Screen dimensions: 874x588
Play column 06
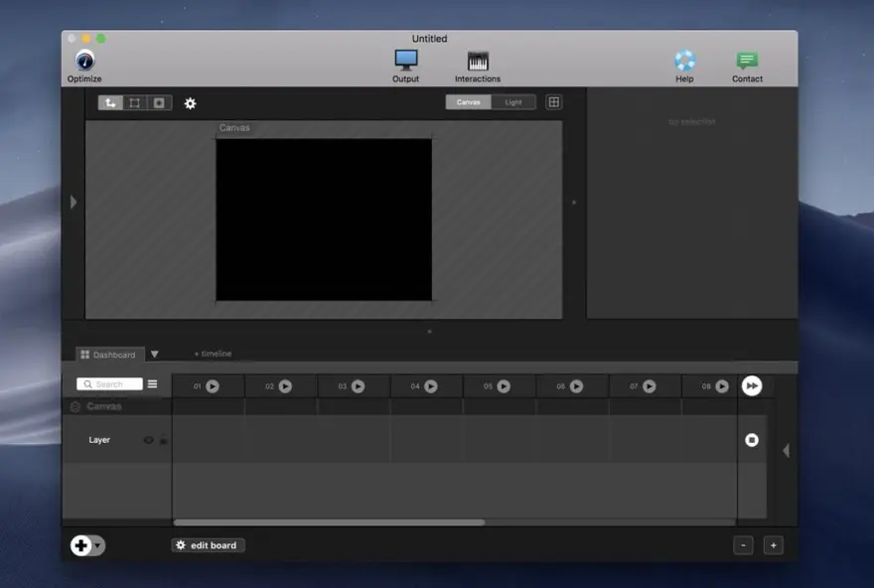[576, 386]
